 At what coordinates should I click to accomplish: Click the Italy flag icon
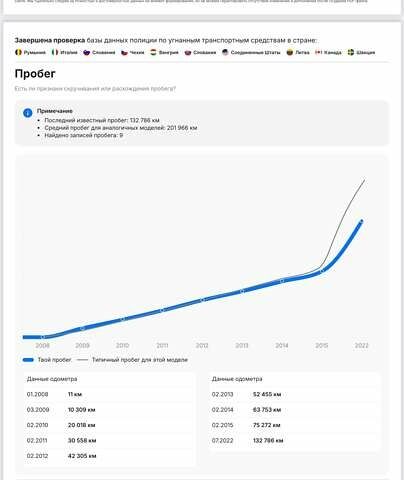(x=55, y=52)
